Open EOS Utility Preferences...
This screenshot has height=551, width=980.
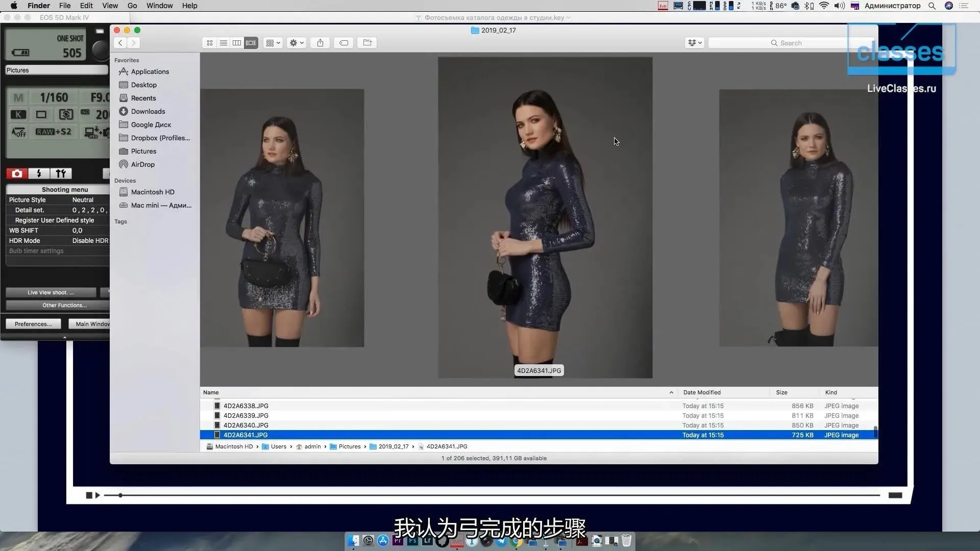point(33,324)
